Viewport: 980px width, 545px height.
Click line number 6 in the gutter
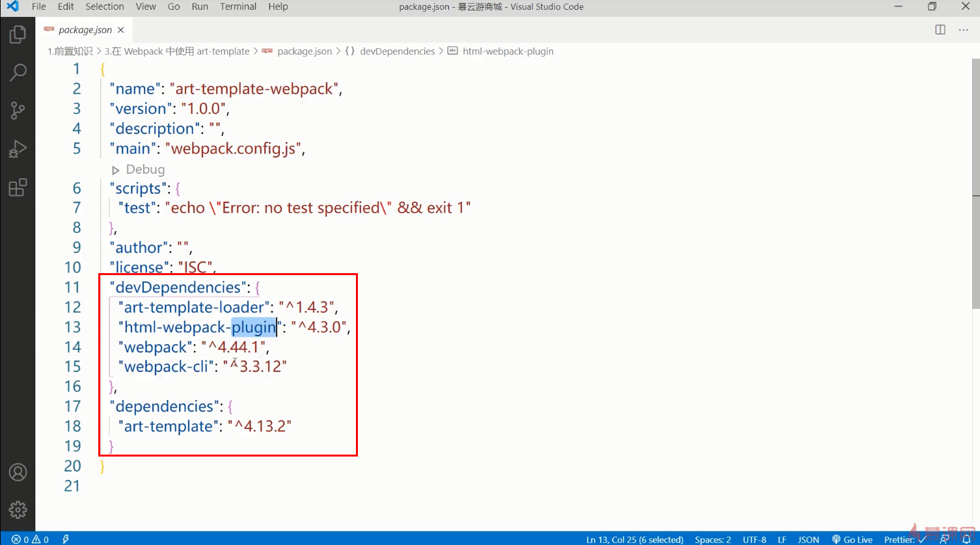77,188
